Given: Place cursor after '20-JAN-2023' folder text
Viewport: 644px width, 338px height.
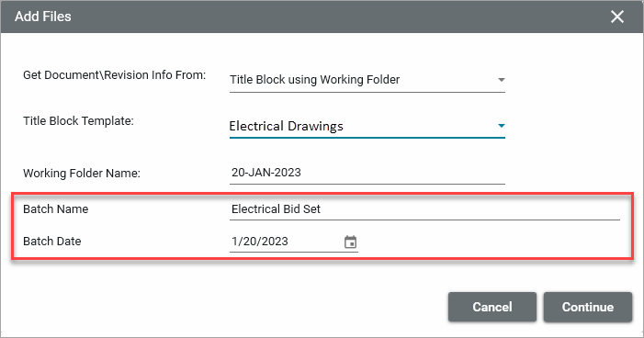Looking at the screenshot, I should tap(302, 173).
